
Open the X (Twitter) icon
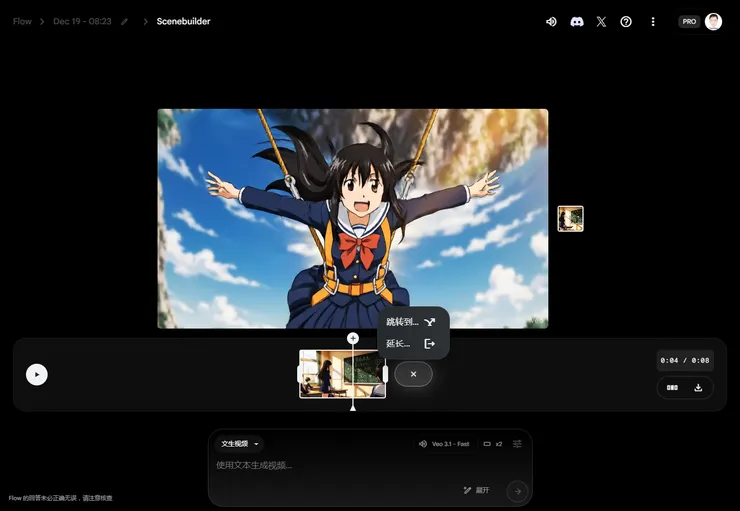coord(601,22)
